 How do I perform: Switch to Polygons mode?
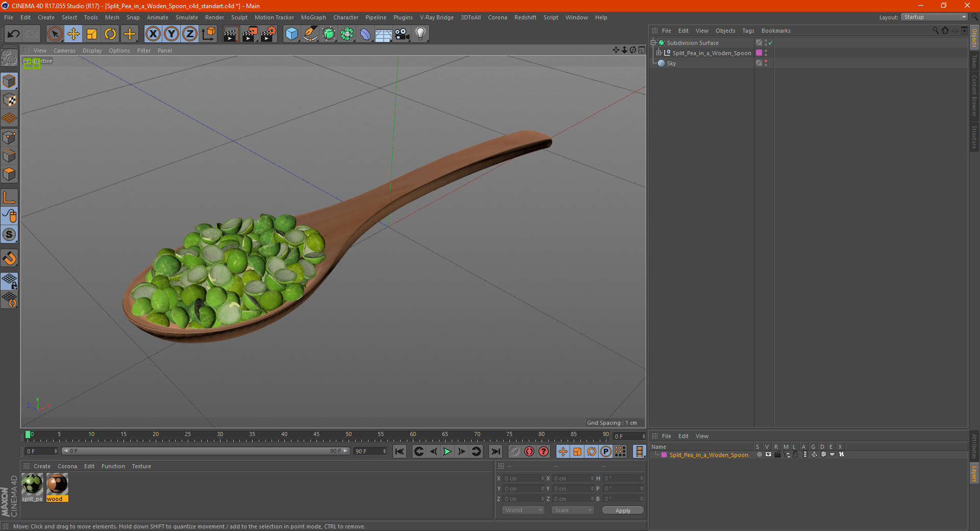click(x=9, y=174)
